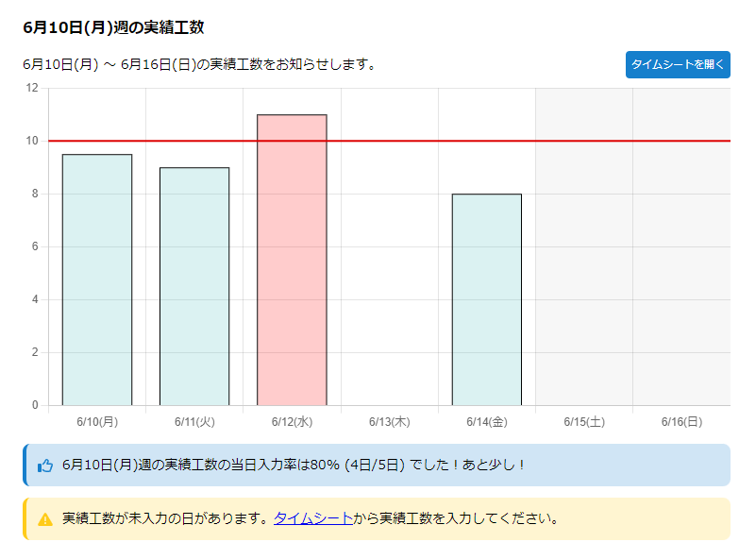This screenshot has height=559, width=756.
Task: Click the 6/12(水) axis label
Action: point(292,421)
